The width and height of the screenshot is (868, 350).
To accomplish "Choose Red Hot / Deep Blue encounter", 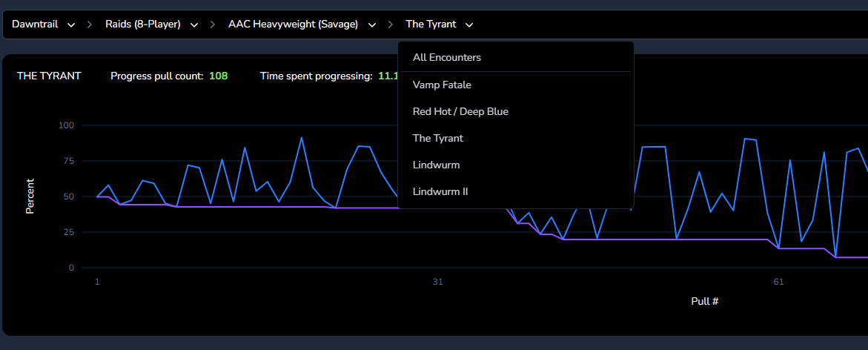I will click(x=516, y=111).
